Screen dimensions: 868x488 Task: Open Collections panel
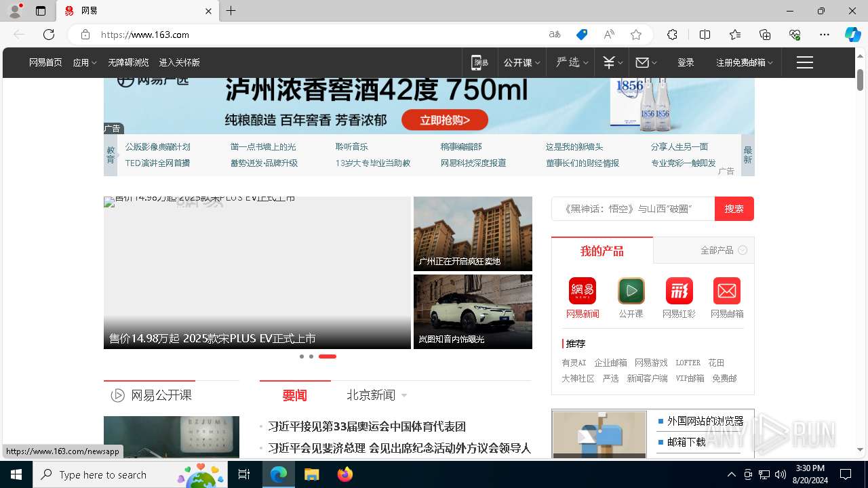(x=765, y=35)
